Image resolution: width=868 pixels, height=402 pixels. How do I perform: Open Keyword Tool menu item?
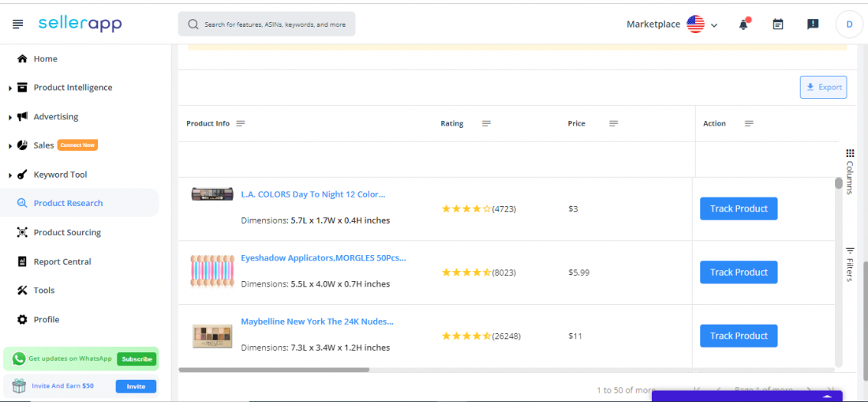pos(60,175)
